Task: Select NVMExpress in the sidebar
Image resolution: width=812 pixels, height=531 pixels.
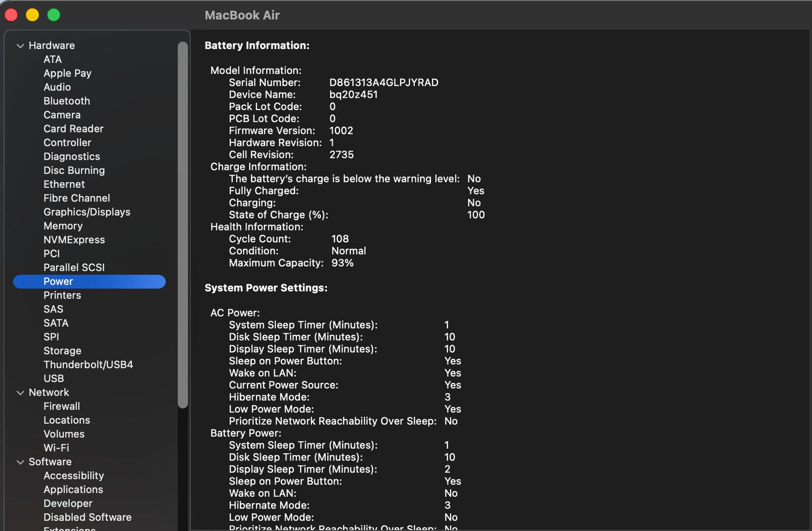Action: click(x=74, y=239)
